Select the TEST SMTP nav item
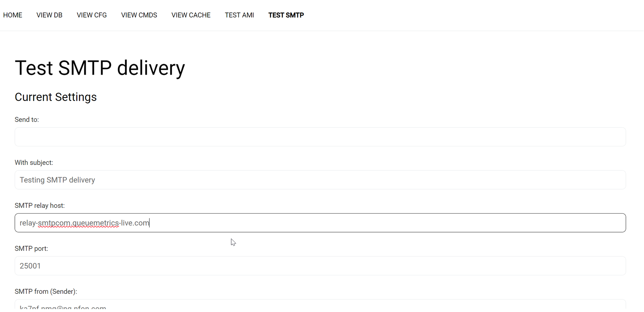Image resolution: width=644 pixels, height=312 pixels. click(286, 15)
